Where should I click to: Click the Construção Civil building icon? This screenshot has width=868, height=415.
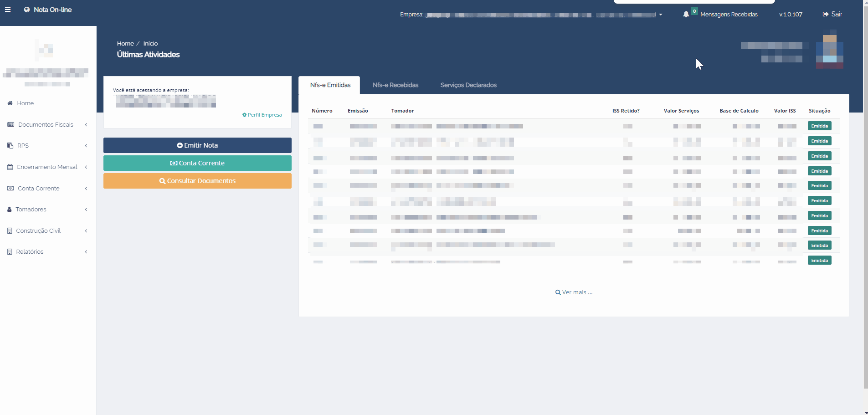(10, 231)
